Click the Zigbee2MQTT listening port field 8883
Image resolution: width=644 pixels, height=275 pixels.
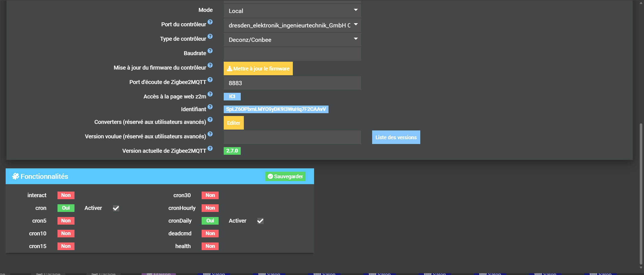click(292, 83)
